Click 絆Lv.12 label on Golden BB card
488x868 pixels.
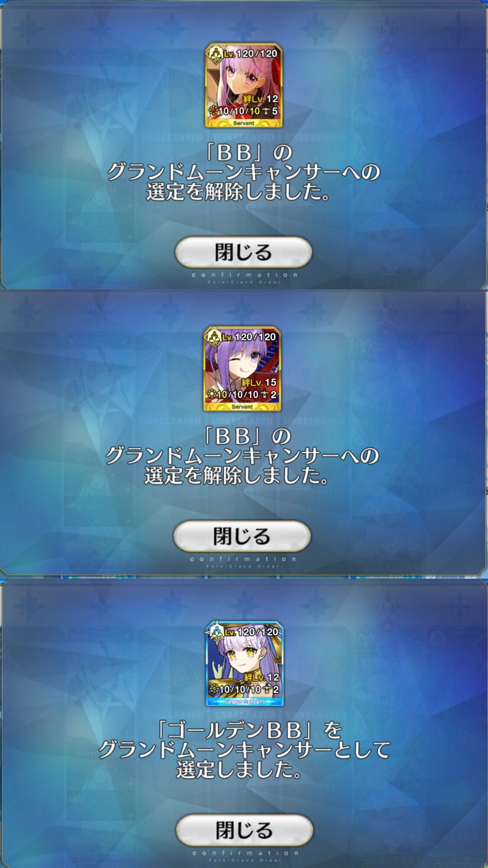[262, 677]
